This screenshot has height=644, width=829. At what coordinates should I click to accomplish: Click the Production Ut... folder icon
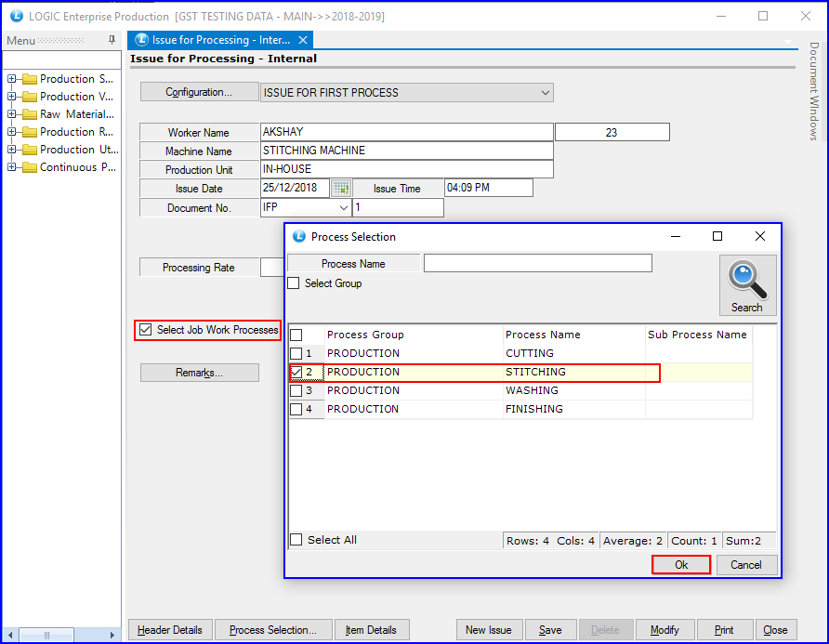30,150
